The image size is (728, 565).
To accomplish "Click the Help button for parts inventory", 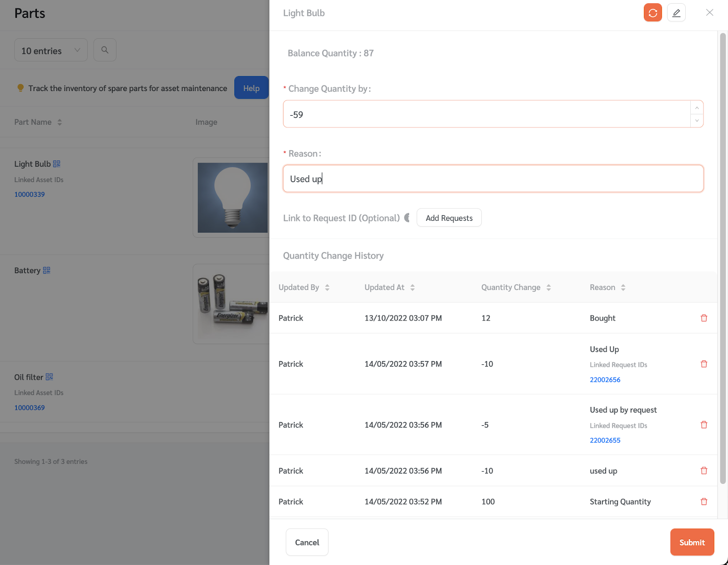I will click(251, 87).
